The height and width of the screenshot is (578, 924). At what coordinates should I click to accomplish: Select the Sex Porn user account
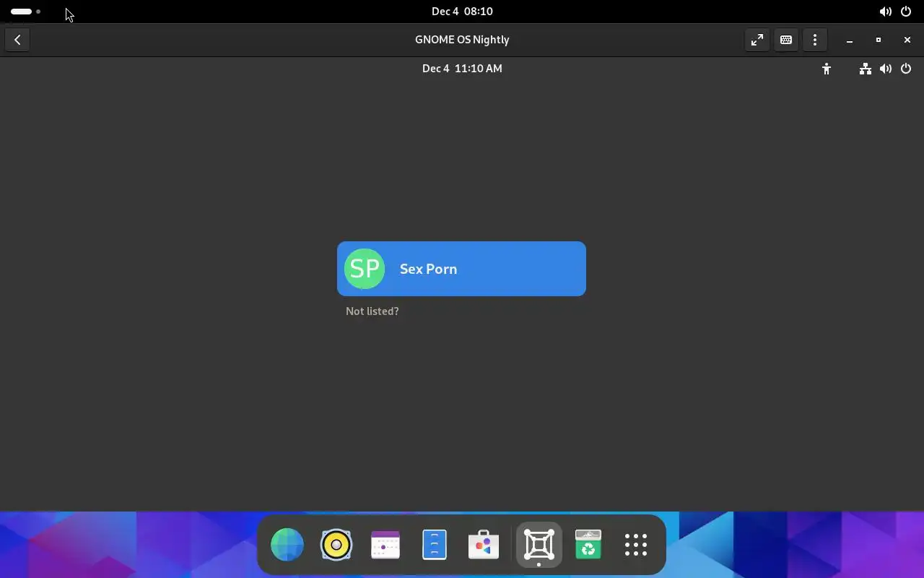(461, 269)
